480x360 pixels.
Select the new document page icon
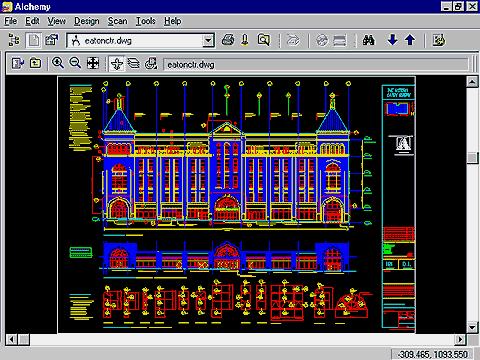pyautogui.click(x=34, y=40)
